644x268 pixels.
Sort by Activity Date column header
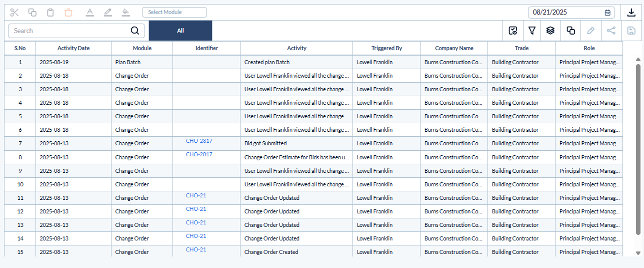[73, 48]
